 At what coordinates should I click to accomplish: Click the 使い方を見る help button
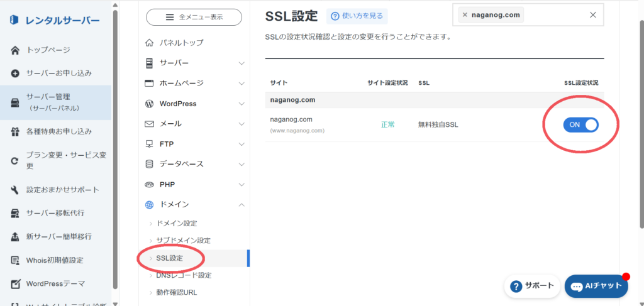(x=357, y=16)
